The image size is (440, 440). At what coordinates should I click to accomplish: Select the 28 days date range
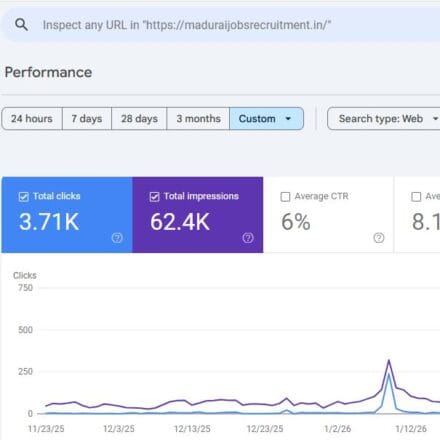(139, 119)
